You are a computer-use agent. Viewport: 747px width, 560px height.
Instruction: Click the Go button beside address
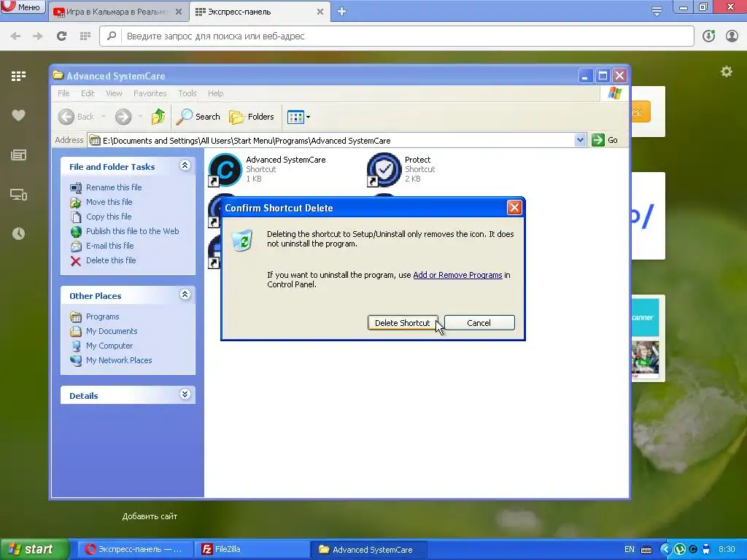pyautogui.click(x=605, y=140)
